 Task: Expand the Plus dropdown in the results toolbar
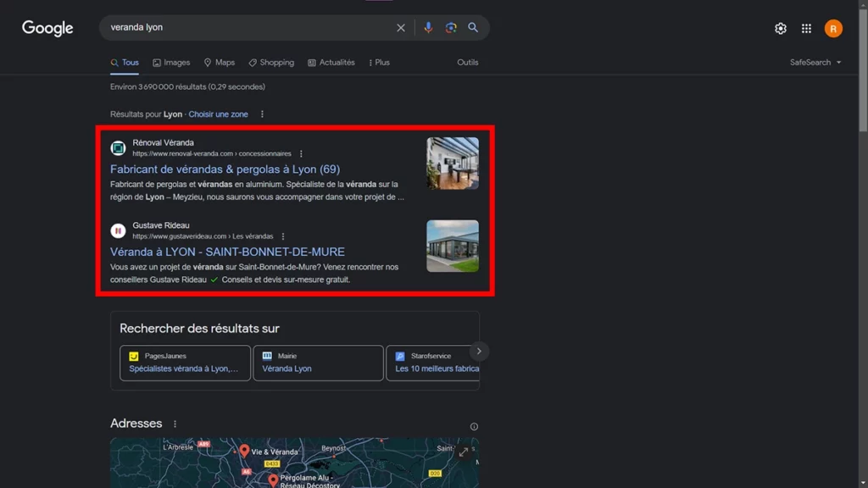pos(378,62)
